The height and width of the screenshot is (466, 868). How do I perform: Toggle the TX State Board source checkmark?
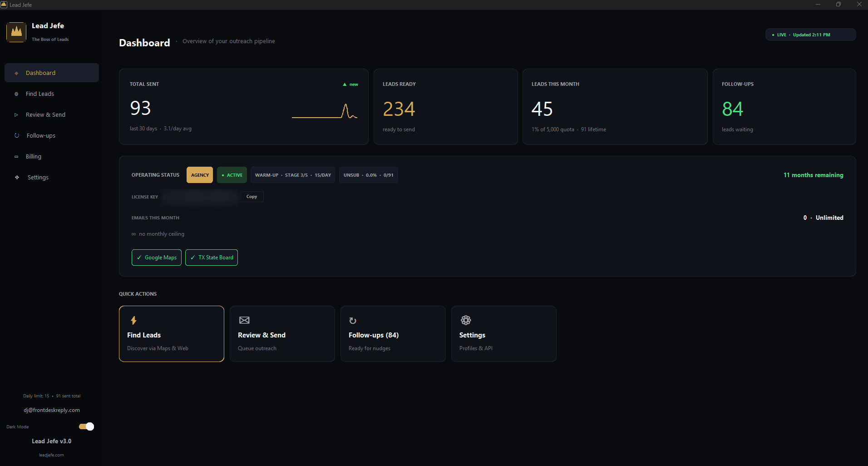(211, 257)
